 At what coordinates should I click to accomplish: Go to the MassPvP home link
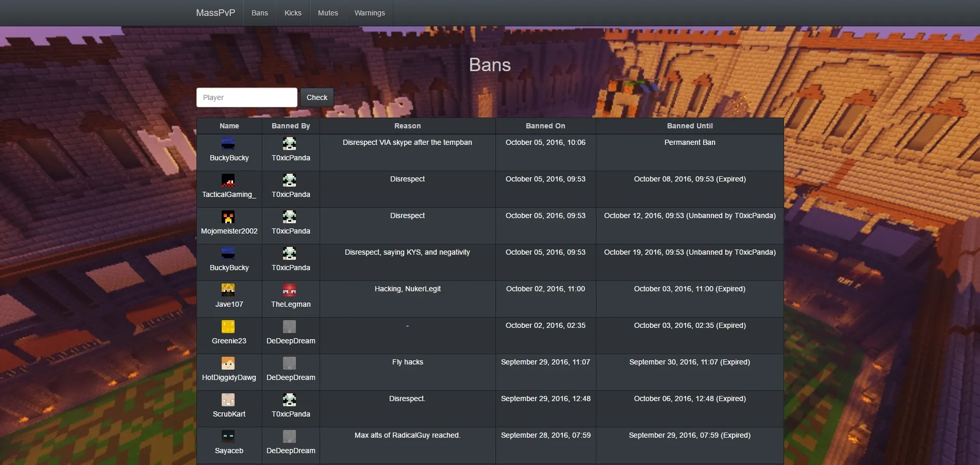(215, 13)
